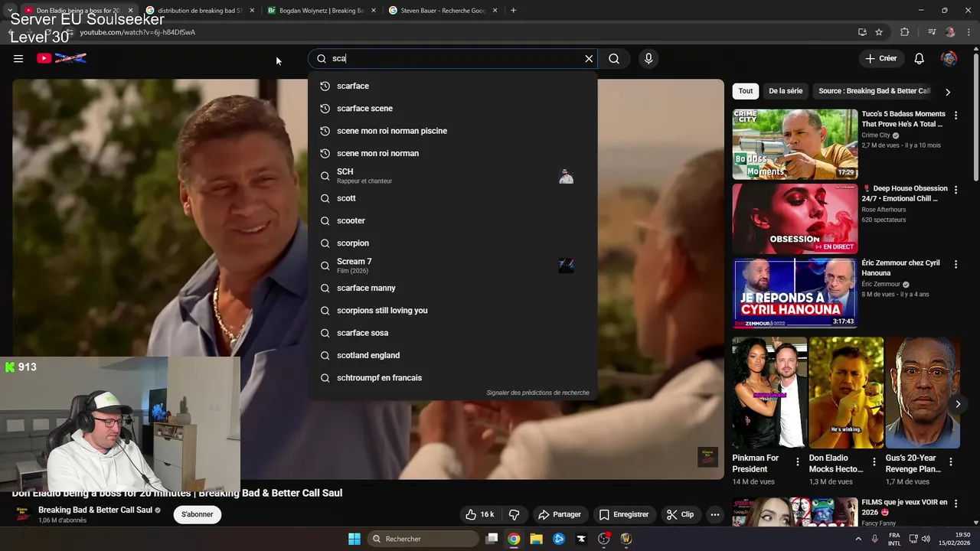Screen dimensions: 980x551
Task: Select the "scarface manny" suggestion
Action: coord(452,288)
